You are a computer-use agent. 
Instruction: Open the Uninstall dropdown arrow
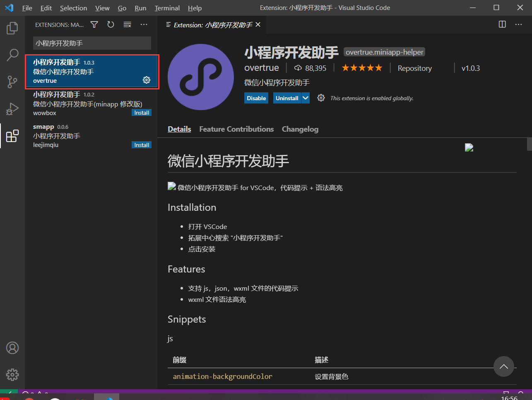(x=306, y=98)
